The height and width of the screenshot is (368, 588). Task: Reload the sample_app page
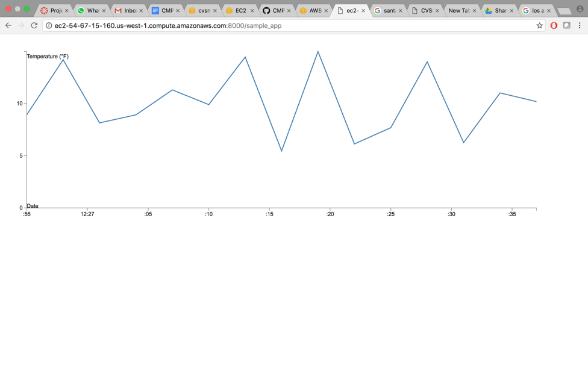pyautogui.click(x=34, y=25)
